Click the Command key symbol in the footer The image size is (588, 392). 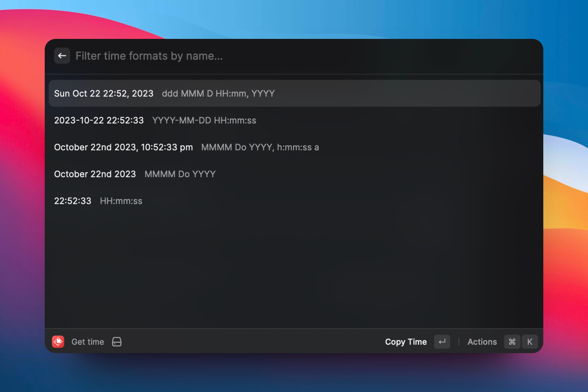(512, 342)
